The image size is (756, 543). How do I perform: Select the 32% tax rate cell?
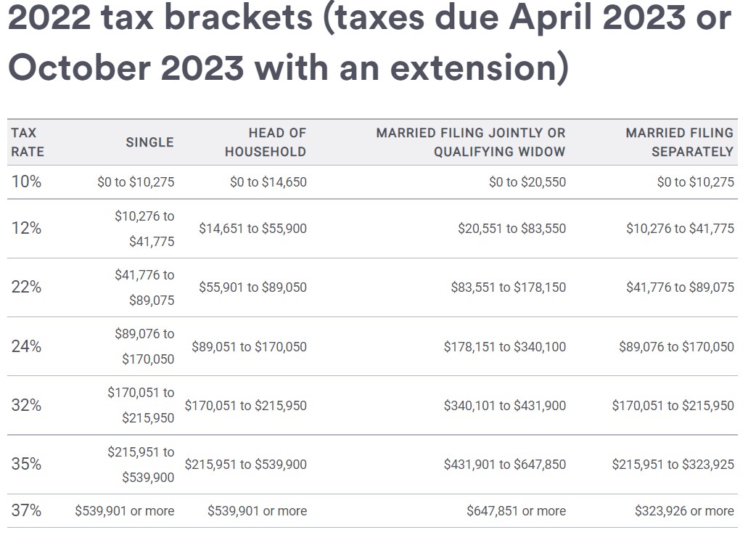pyautogui.click(x=27, y=406)
